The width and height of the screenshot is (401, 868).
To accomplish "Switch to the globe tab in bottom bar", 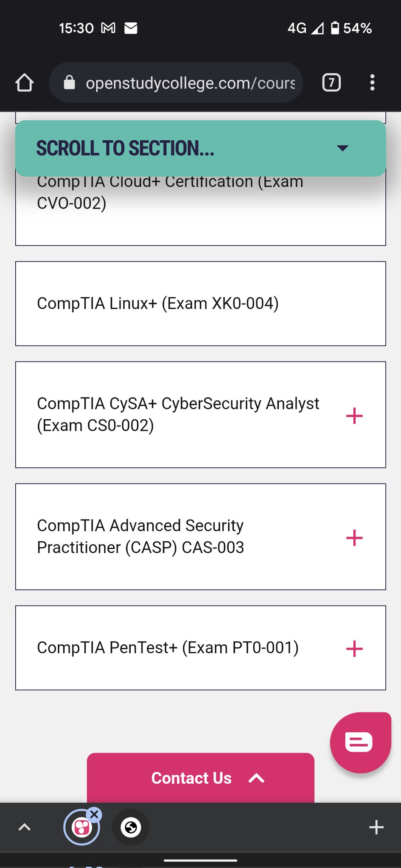I will tap(131, 827).
